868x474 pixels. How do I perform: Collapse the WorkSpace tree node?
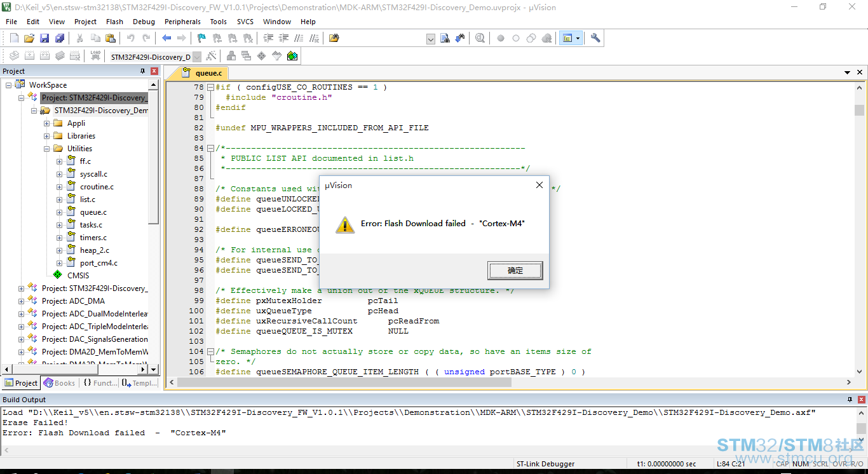9,85
